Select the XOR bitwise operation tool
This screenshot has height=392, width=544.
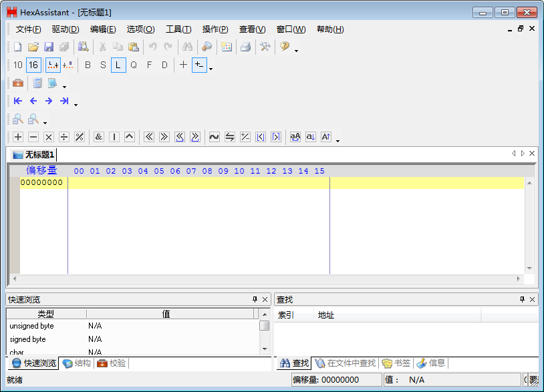click(130, 137)
